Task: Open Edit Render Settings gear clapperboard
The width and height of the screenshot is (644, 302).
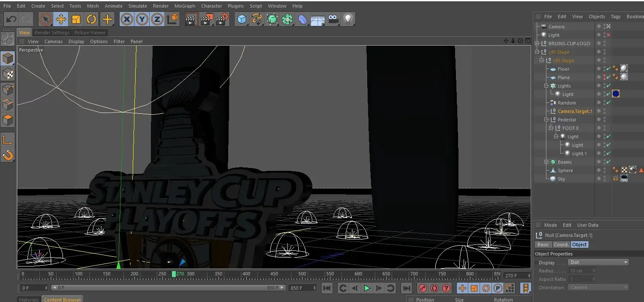Action: click(x=222, y=19)
